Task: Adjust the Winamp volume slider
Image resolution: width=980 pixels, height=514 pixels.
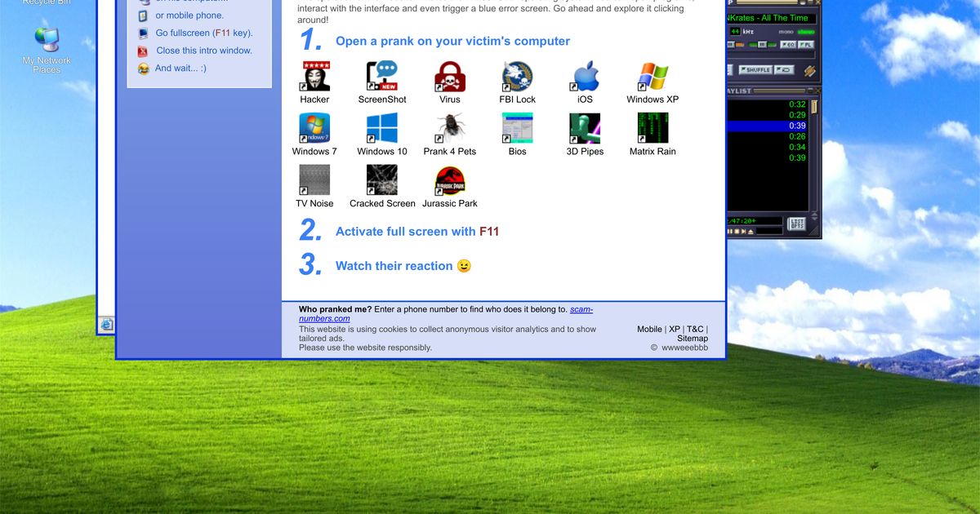Action: tap(735, 45)
